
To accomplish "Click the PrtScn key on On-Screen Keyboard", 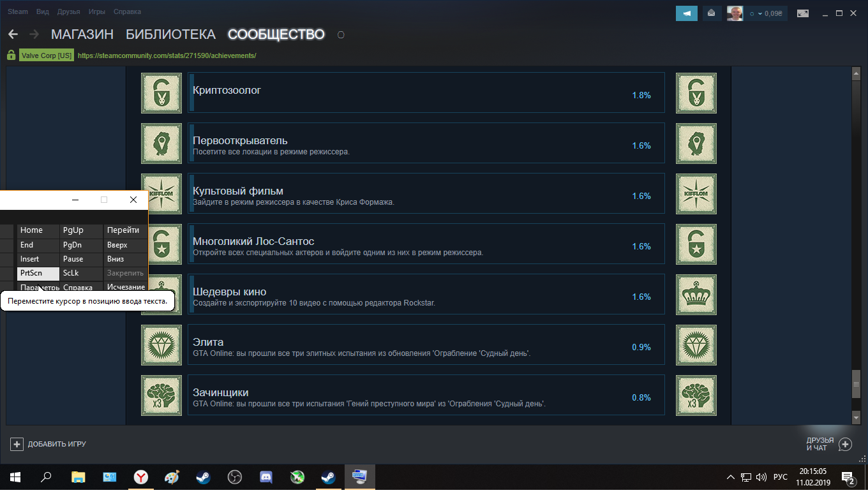I will point(38,273).
